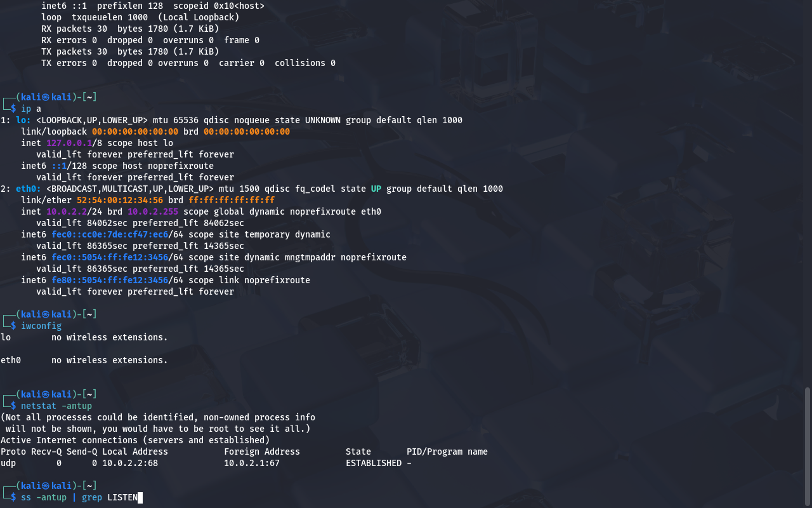Click the 'netstat -antup' command text

(x=56, y=406)
